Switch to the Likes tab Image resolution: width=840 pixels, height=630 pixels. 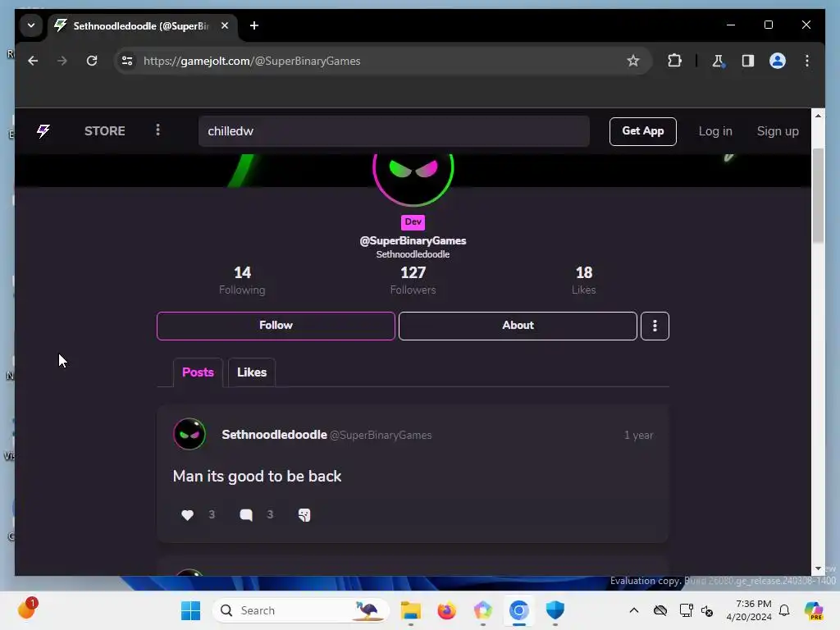252,372
